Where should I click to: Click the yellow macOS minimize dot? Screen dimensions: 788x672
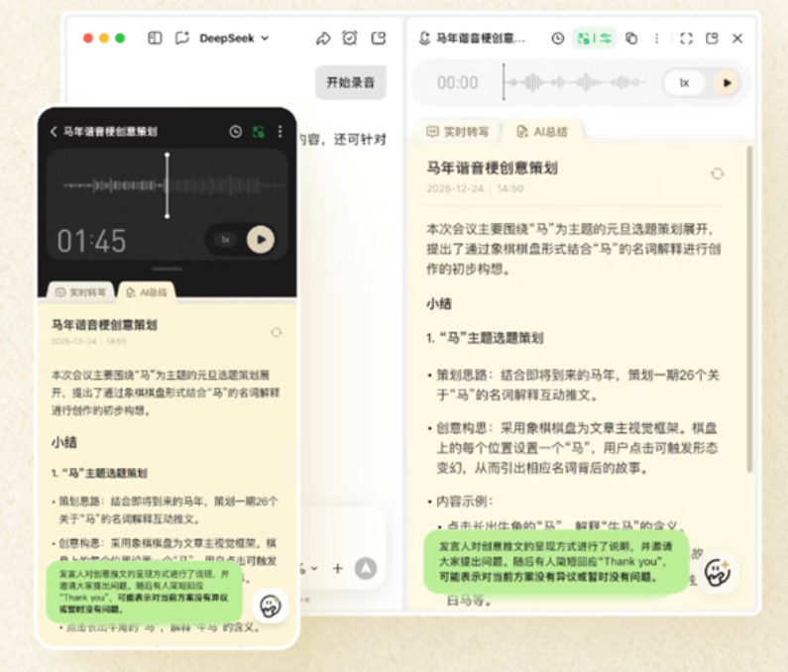104,39
